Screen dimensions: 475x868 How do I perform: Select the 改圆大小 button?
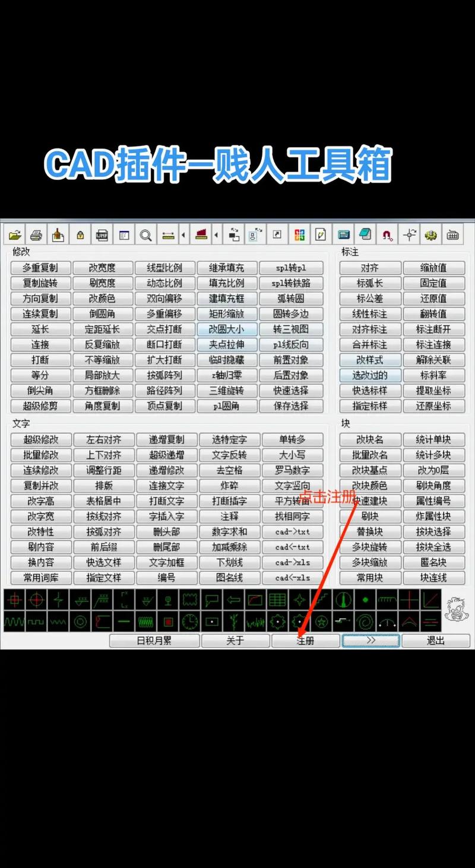pos(226,329)
